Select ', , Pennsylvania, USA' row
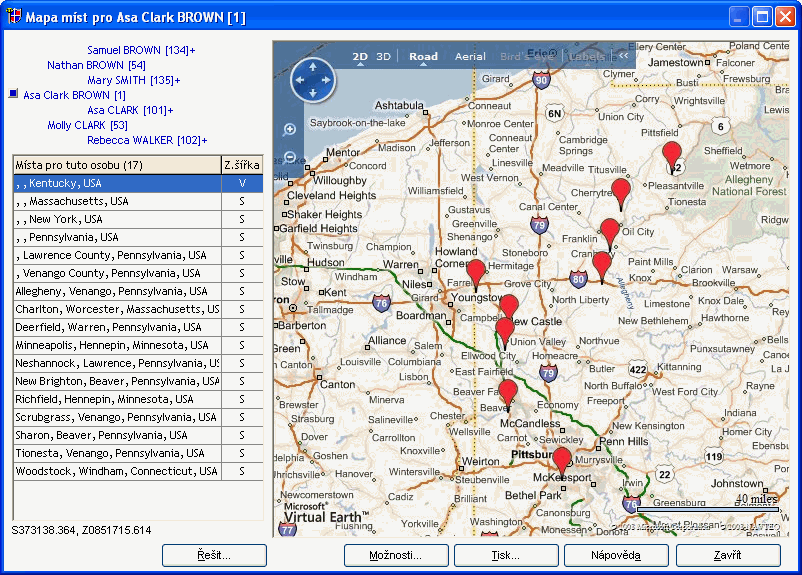The width and height of the screenshot is (802, 575). pyautogui.click(x=138, y=237)
